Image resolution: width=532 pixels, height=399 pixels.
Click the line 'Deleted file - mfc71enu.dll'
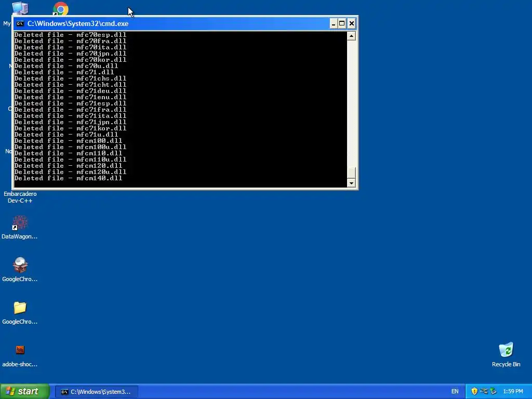point(70,97)
